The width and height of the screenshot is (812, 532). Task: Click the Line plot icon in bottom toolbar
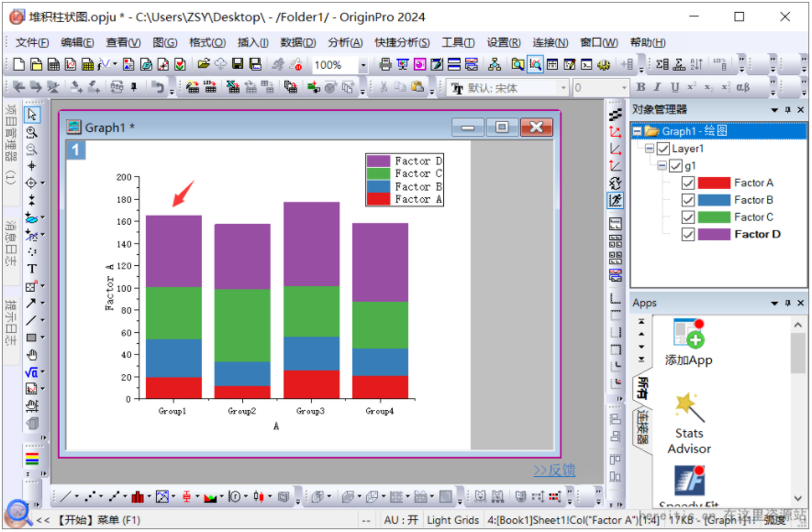[x=66, y=497]
